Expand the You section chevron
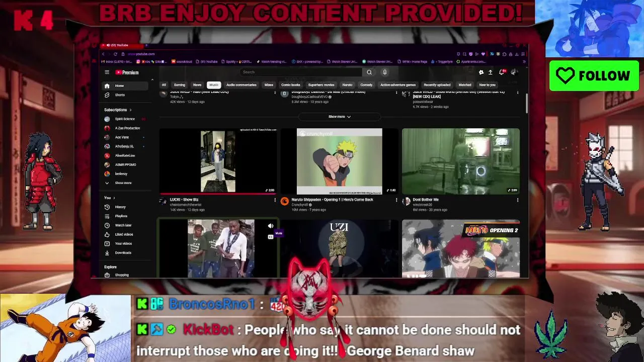The height and width of the screenshot is (362, 644). pos(114,198)
